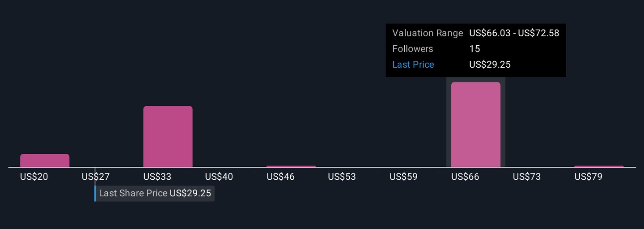Click the thin bar above US$46

291,166
